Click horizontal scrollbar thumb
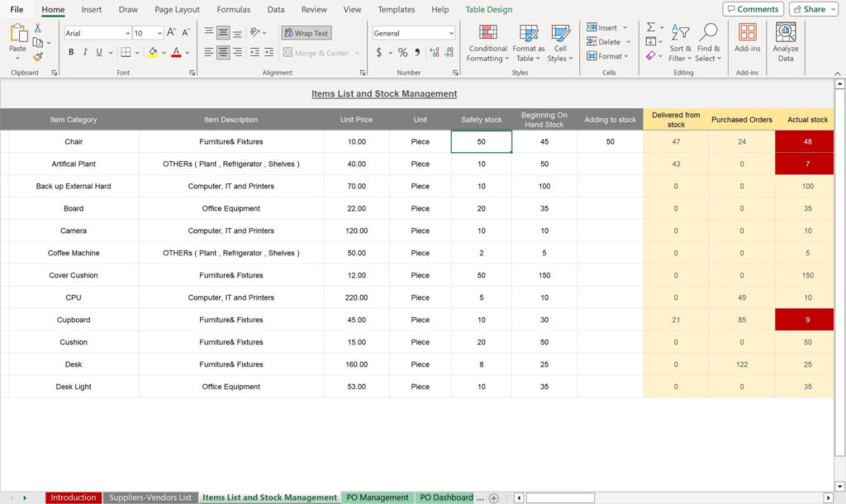The height and width of the screenshot is (504, 846). pyautogui.click(x=560, y=497)
